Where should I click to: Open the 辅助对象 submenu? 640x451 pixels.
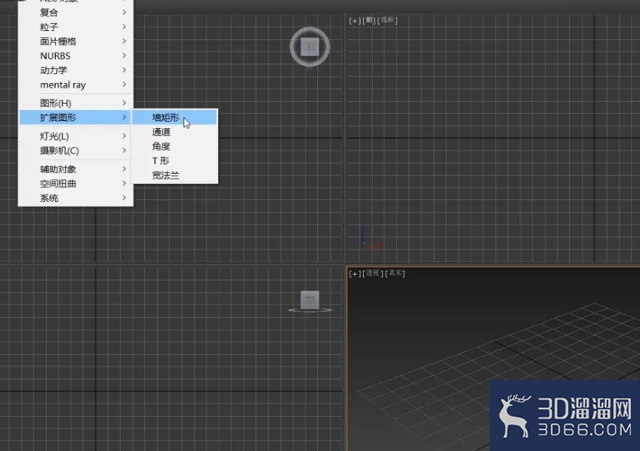click(x=76, y=169)
